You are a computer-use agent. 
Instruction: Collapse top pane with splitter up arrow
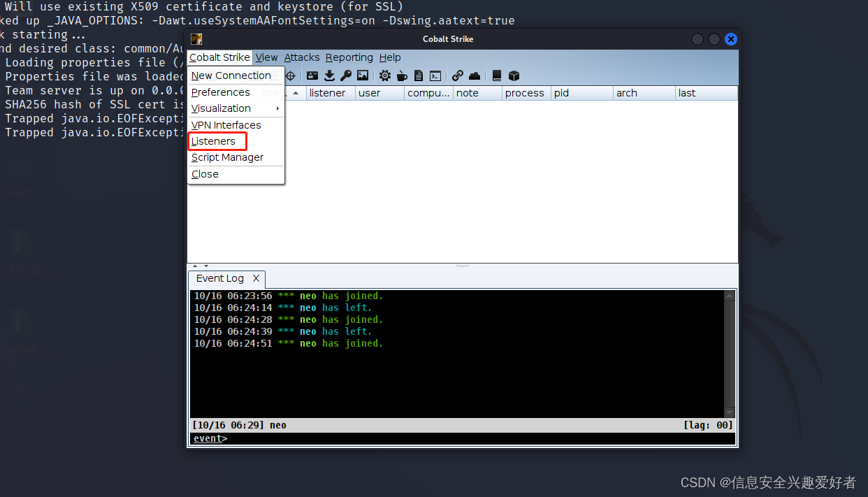(x=195, y=266)
